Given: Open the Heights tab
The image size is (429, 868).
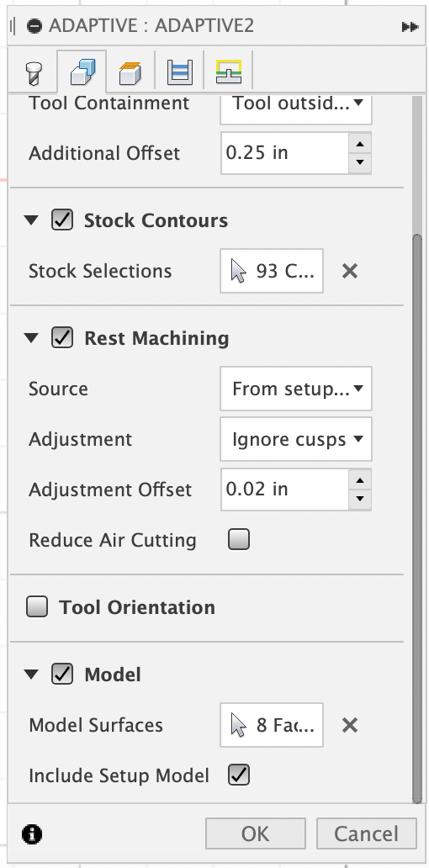Looking at the screenshot, I should (x=130, y=72).
